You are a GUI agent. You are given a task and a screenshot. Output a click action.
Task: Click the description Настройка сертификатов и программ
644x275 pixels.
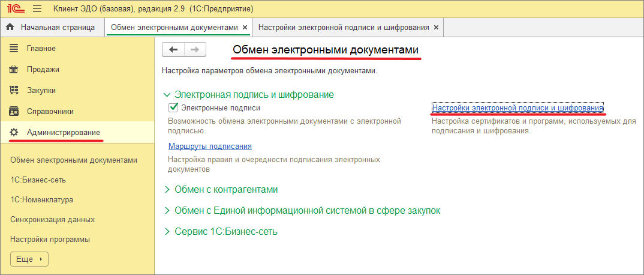tap(534, 126)
